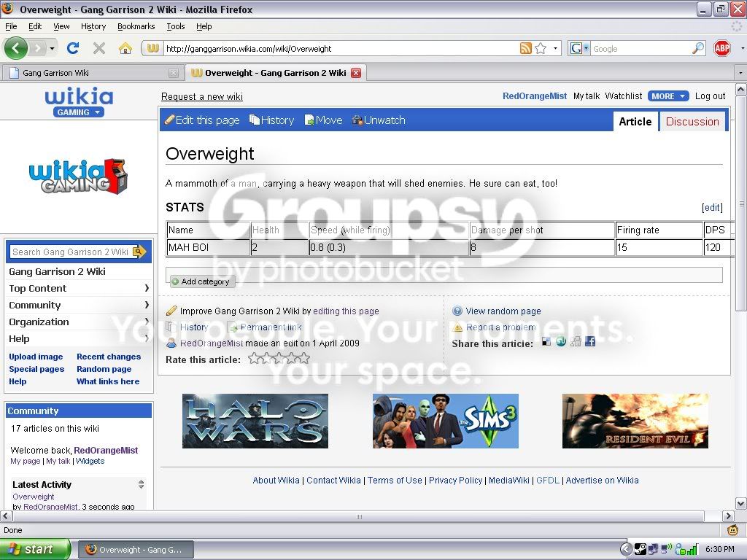
Task: Click Edit this page
Action: (203, 120)
